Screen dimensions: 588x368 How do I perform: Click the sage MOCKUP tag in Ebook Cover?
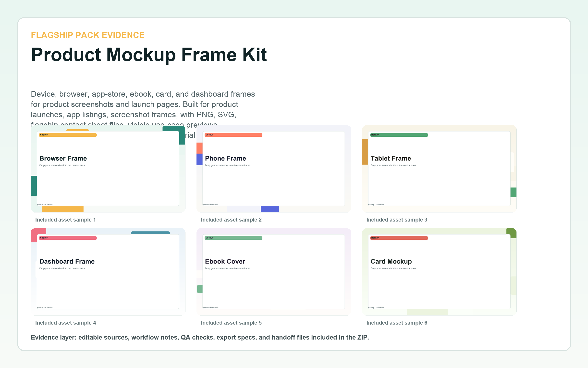coord(233,238)
